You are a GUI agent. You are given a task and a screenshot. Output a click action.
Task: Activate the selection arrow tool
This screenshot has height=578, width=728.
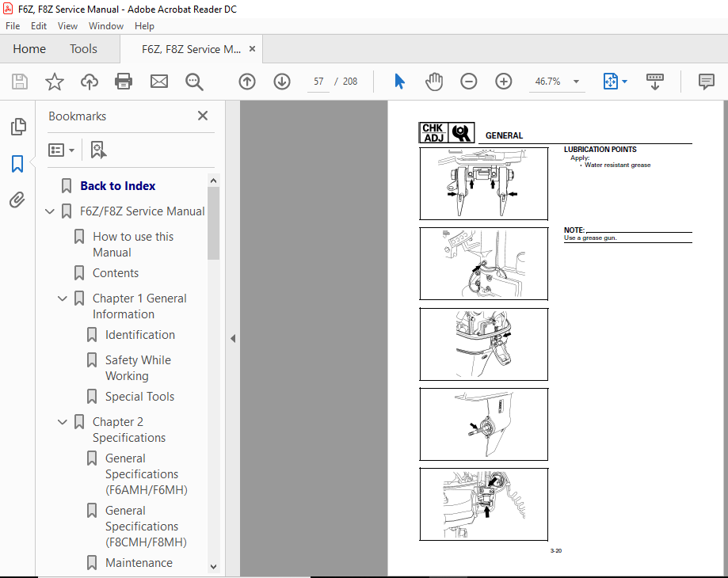(x=399, y=82)
